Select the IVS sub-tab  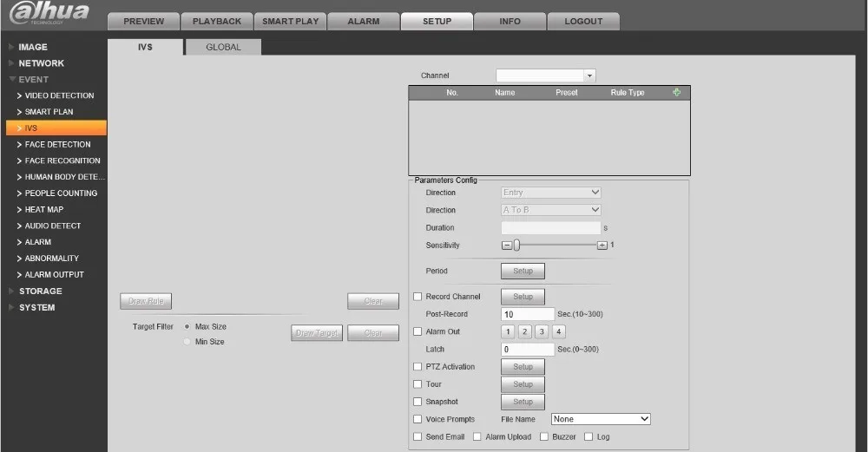145,47
